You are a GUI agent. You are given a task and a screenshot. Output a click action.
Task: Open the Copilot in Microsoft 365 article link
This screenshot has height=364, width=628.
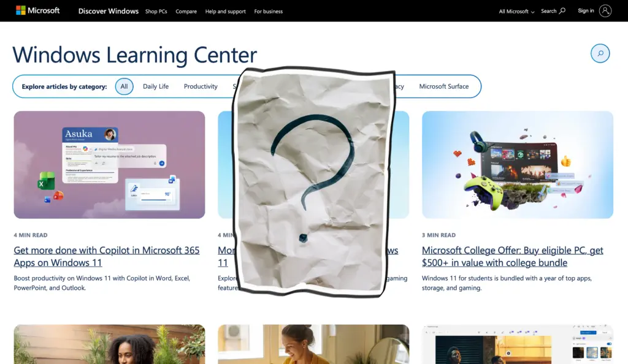coord(107,256)
